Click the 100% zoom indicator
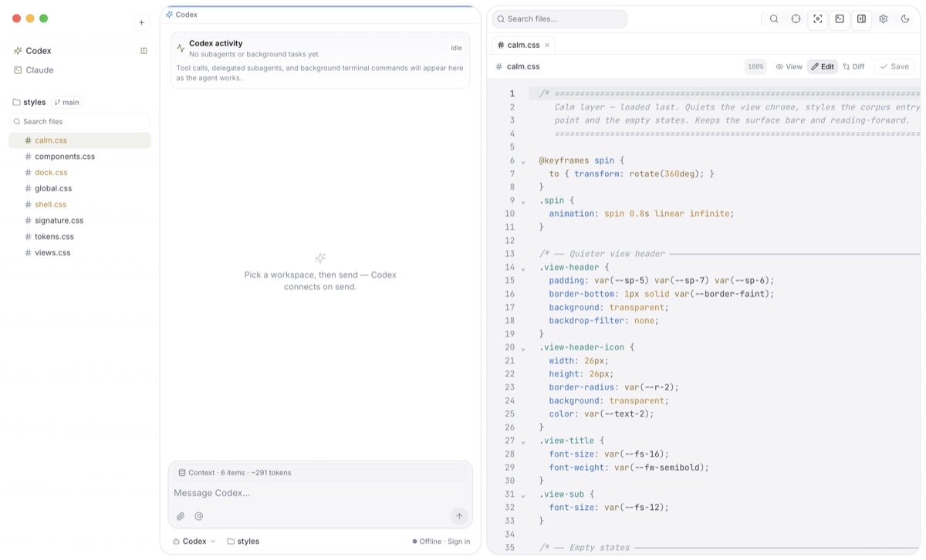The height and width of the screenshot is (560, 926). click(755, 66)
